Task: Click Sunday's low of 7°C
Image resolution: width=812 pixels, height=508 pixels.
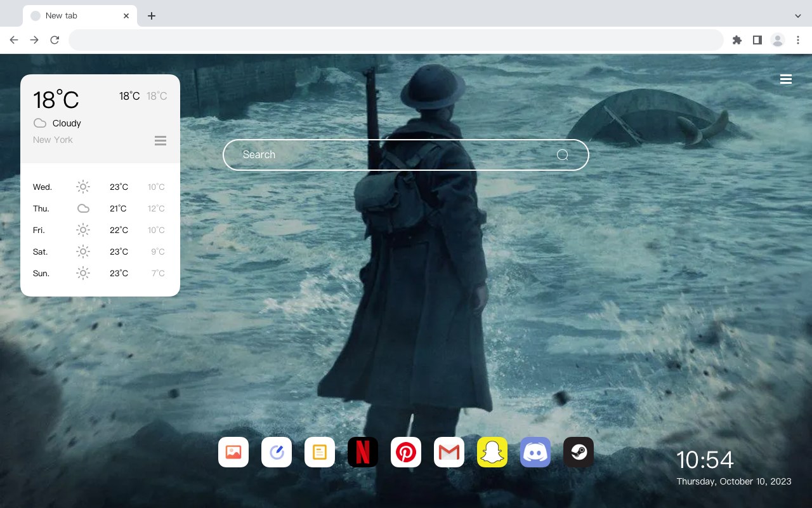Action: (x=158, y=273)
